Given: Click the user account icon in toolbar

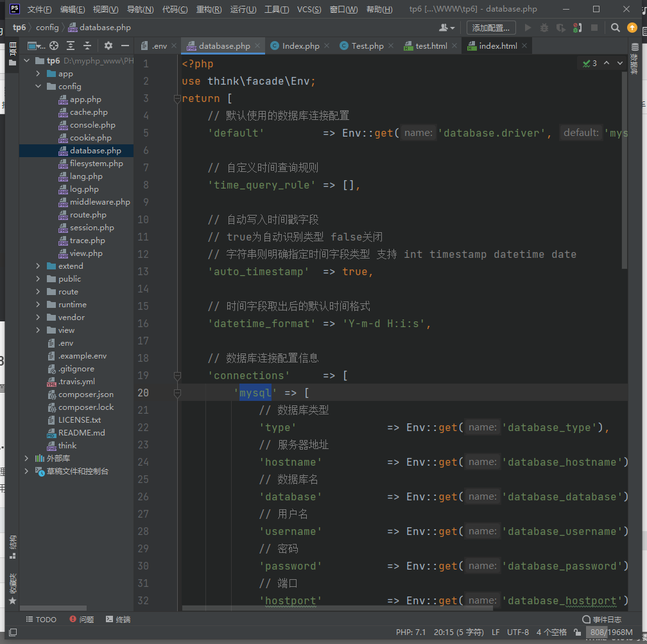Looking at the screenshot, I should click(447, 28).
